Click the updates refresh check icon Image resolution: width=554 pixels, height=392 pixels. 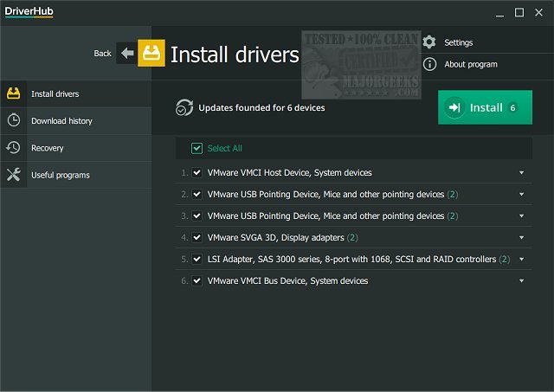coord(184,108)
